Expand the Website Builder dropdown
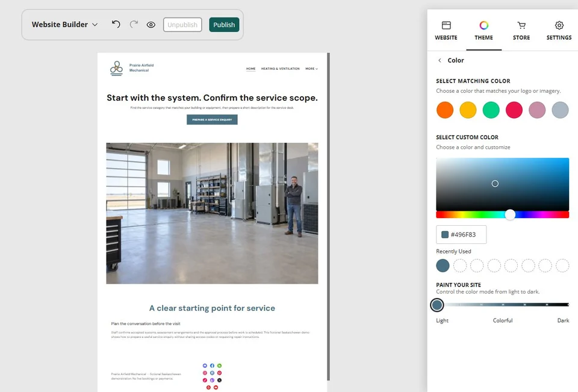The image size is (578, 392). click(64, 24)
